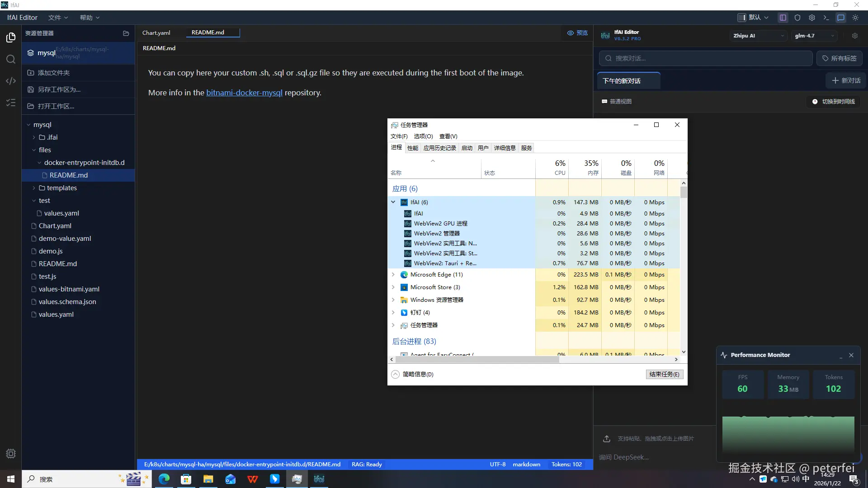Click the 结束任务 button

664,374
